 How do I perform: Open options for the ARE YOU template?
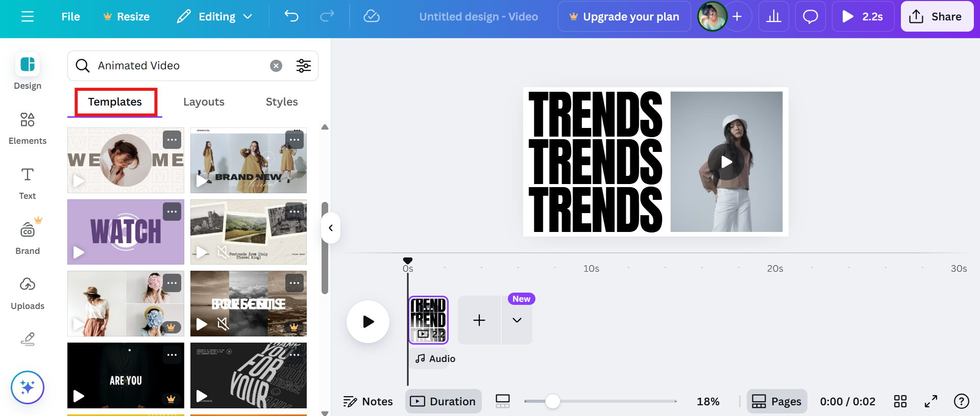click(x=172, y=355)
